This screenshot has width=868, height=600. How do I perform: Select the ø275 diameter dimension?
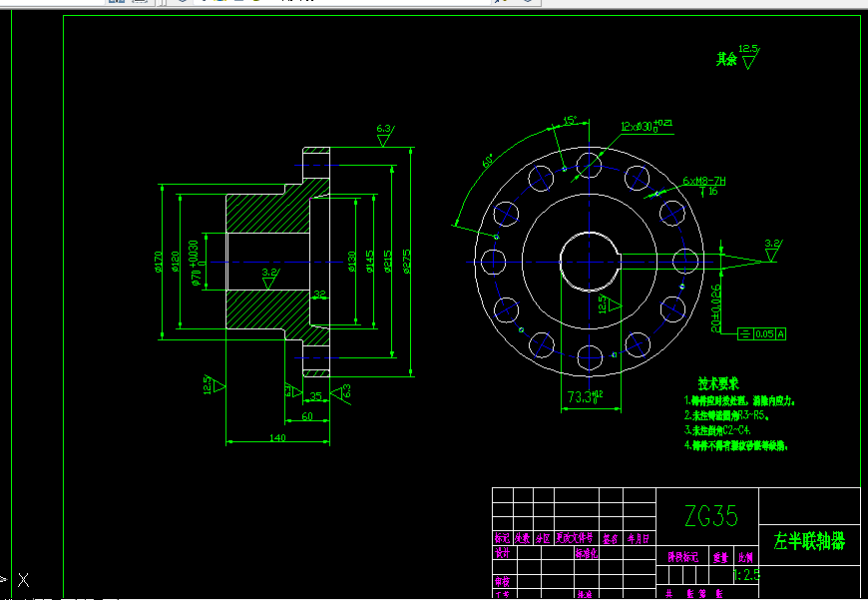pyautogui.click(x=407, y=262)
